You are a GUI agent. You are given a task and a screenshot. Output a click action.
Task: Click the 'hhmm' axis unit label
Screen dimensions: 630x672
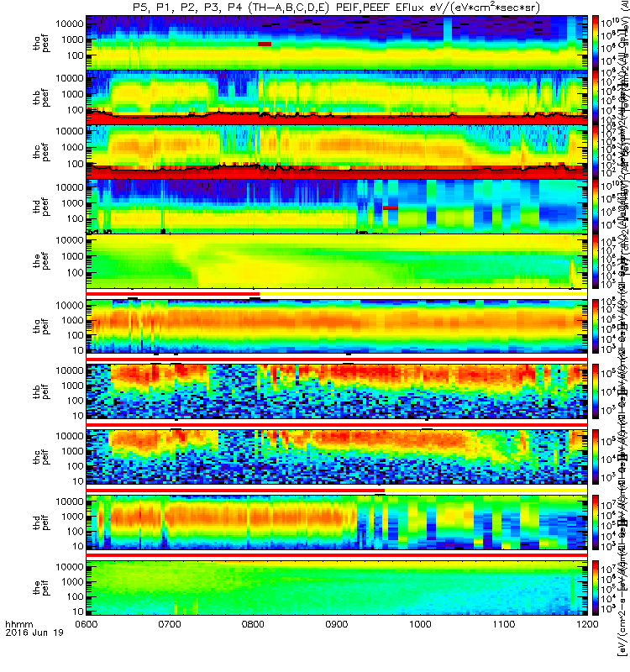click(x=18, y=624)
